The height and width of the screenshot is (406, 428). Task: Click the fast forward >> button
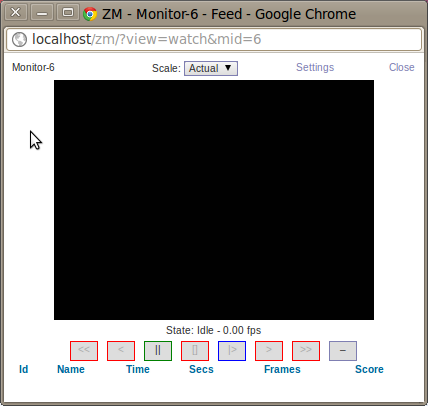pos(306,351)
